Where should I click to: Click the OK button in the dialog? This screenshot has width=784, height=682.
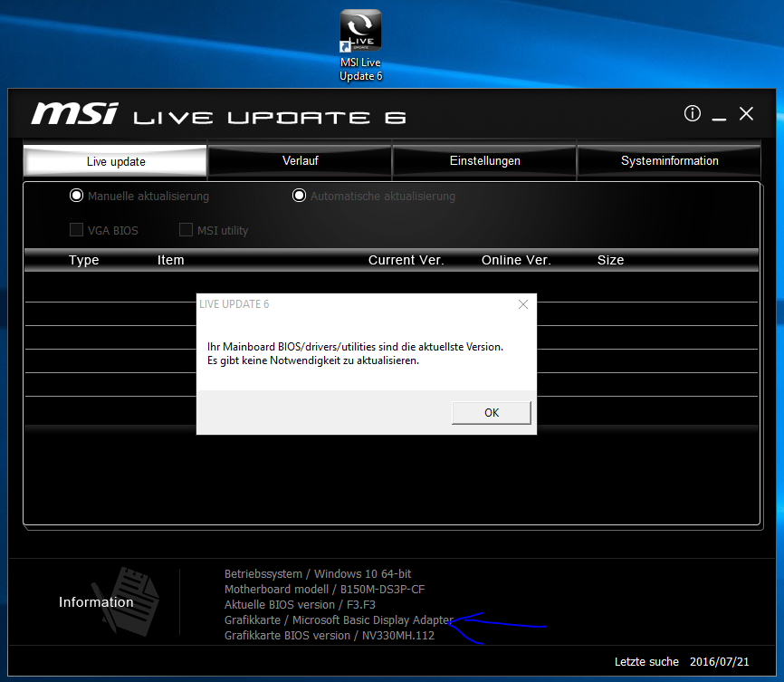pyautogui.click(x=492, y=413)
